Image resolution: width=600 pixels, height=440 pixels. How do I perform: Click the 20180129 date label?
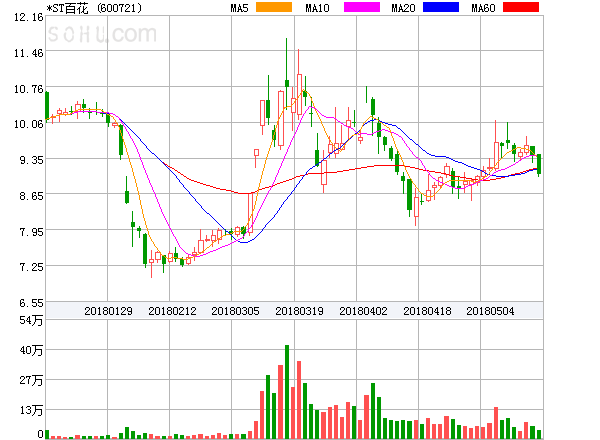108,311
